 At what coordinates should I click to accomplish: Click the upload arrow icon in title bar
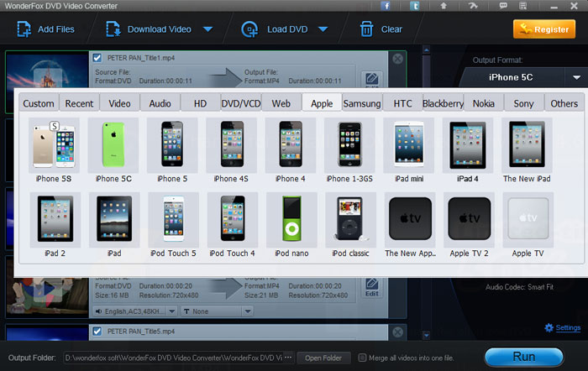click(x=444, y=6)
